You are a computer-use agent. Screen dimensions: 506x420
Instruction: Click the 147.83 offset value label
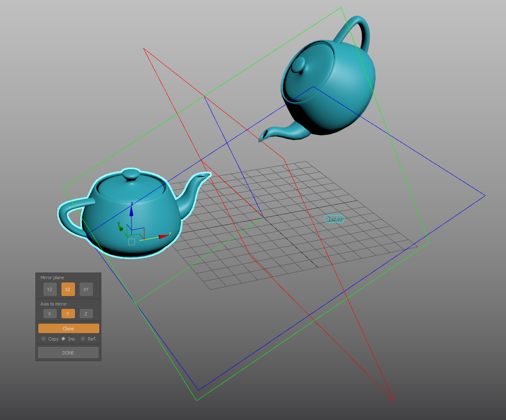click(x=335, y=219)
